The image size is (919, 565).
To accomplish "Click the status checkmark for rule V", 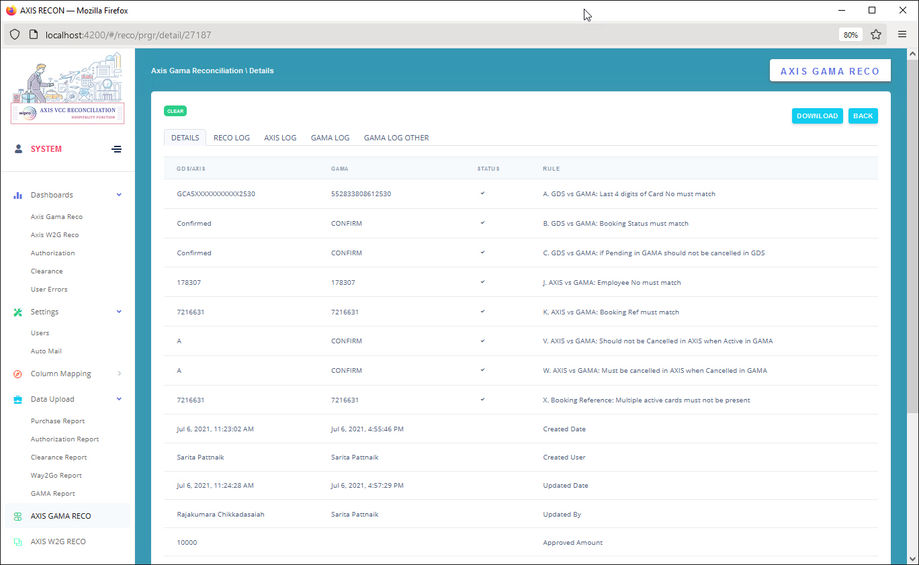I will (x=482, y=341).
